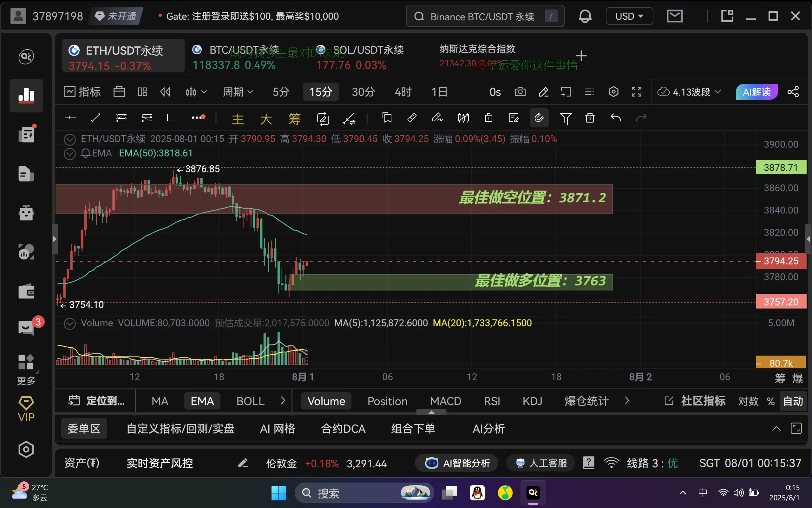The image size is (812, 508).
Task: Open the mail messages icon
Action: (x=674, y=16)
